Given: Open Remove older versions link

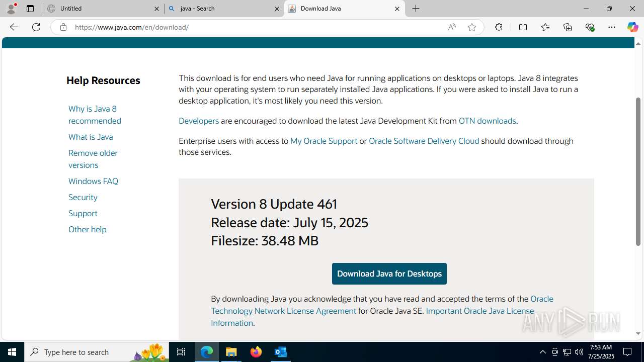Looking at the screenshot, I should [93, 159].
